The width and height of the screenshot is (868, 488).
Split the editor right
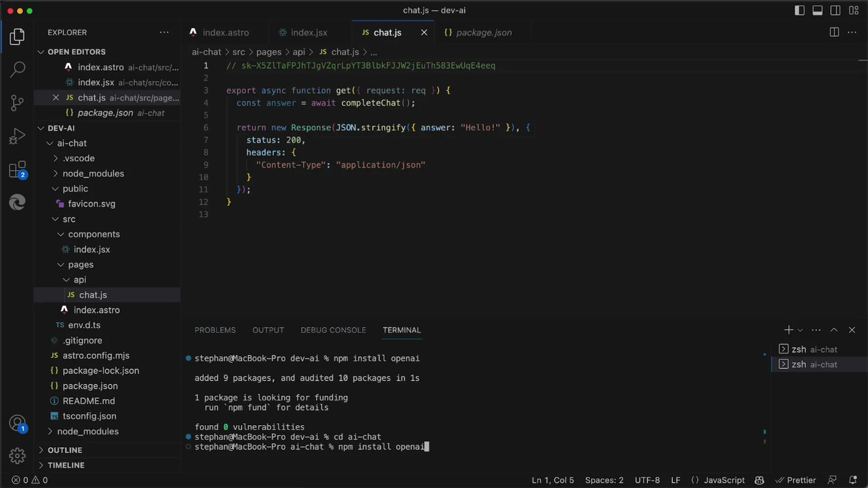pyautogui.click(x=834, y=33)
